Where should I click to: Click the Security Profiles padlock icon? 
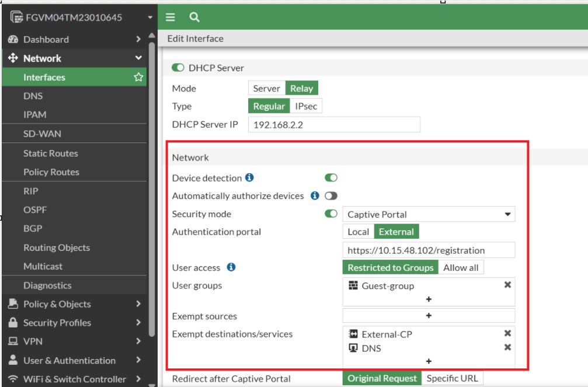coord(13,322)
